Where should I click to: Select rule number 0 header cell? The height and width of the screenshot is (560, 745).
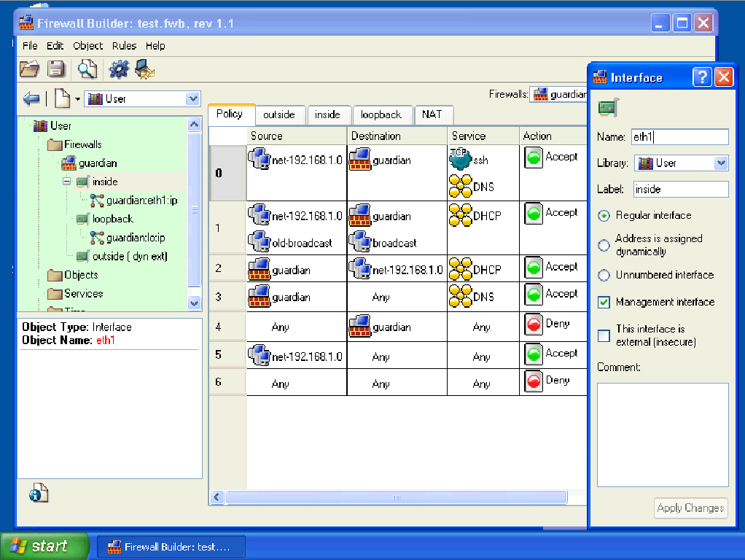[227, 173]
